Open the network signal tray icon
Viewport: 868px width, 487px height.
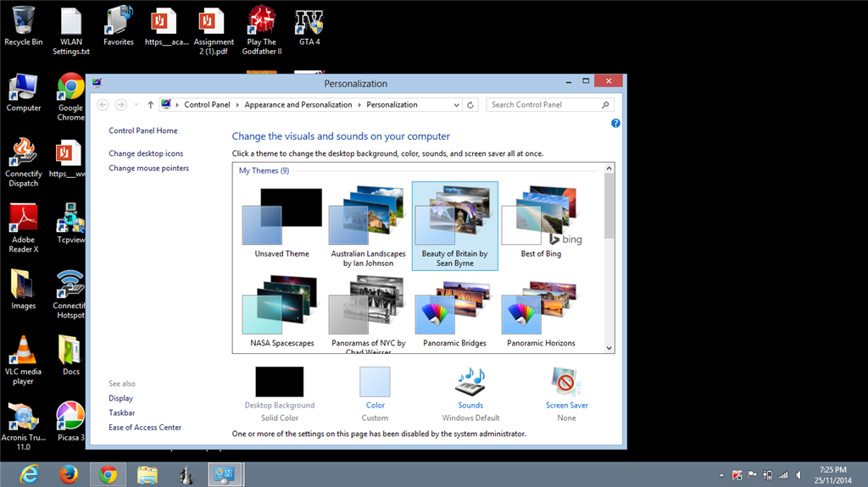click(x=782, y=475)
